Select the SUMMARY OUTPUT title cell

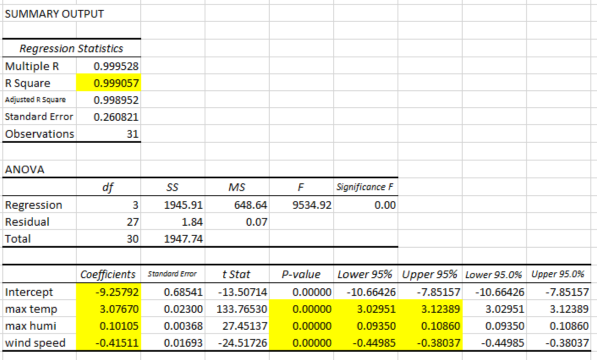[x=54, y=14]
